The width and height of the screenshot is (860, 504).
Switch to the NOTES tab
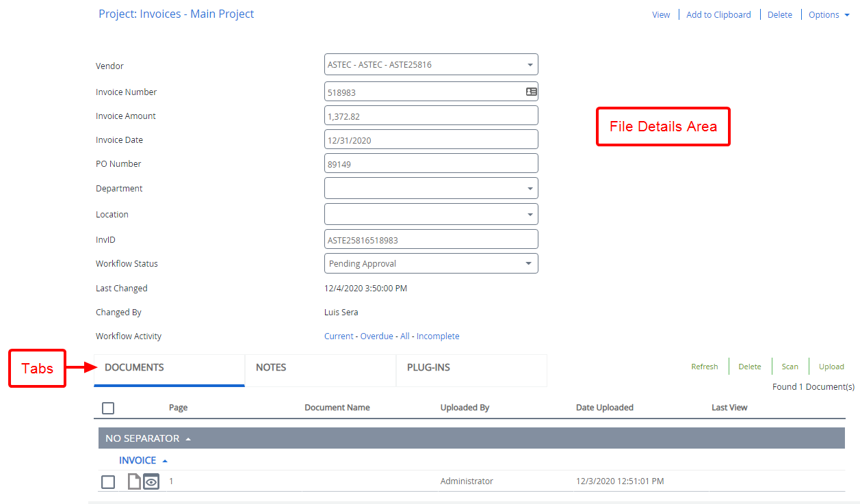271,368
